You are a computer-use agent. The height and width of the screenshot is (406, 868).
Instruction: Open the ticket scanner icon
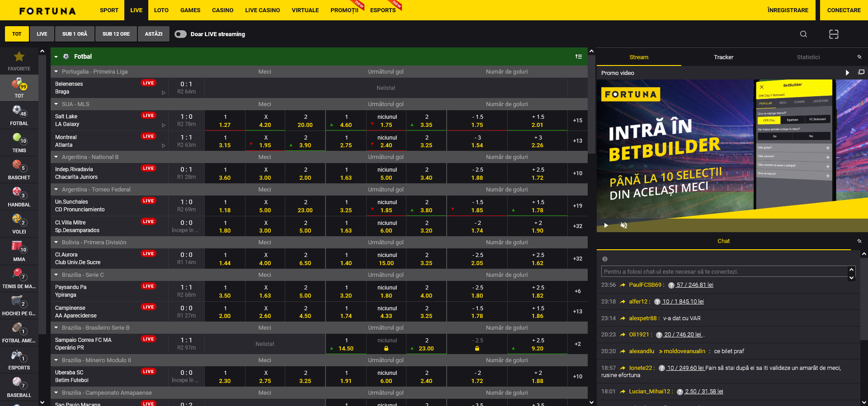[834, 34]
